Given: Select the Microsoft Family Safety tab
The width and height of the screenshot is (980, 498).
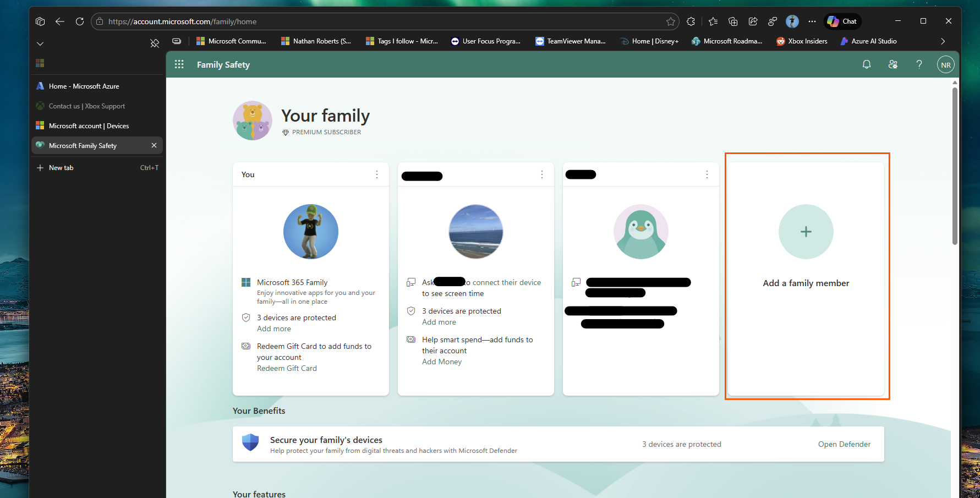Looking at the screenshot, I should pos(97,146).
